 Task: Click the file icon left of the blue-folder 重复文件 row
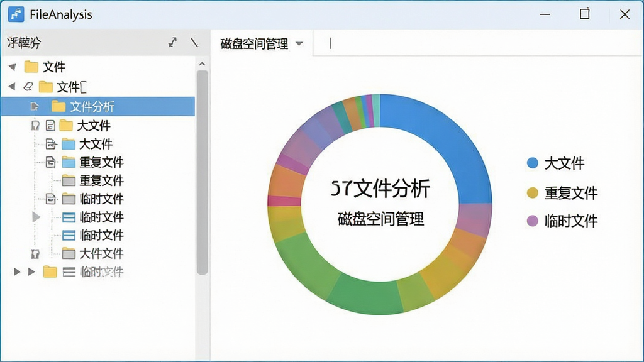point(50,162)
